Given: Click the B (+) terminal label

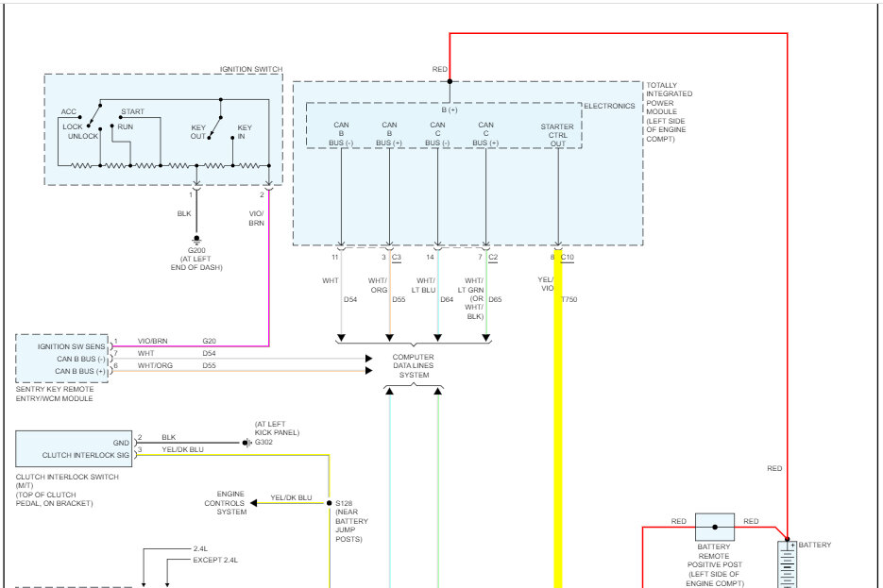Looking at the screenshot, I should click(x=450, y=109).
